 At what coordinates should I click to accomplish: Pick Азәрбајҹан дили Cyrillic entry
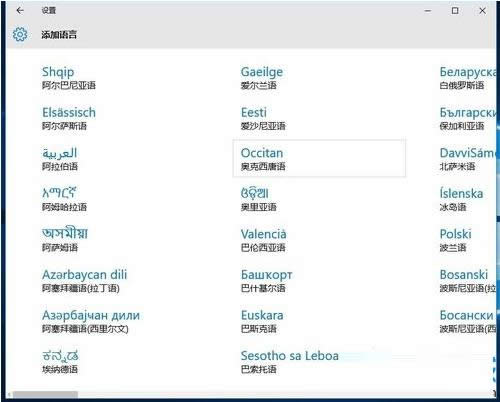coord(91,322)
